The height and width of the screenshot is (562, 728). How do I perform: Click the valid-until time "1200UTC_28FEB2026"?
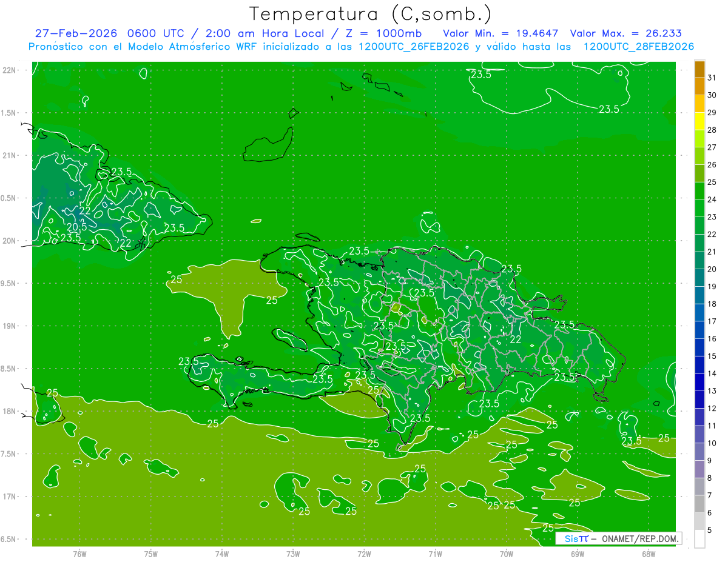click(638, 47)
